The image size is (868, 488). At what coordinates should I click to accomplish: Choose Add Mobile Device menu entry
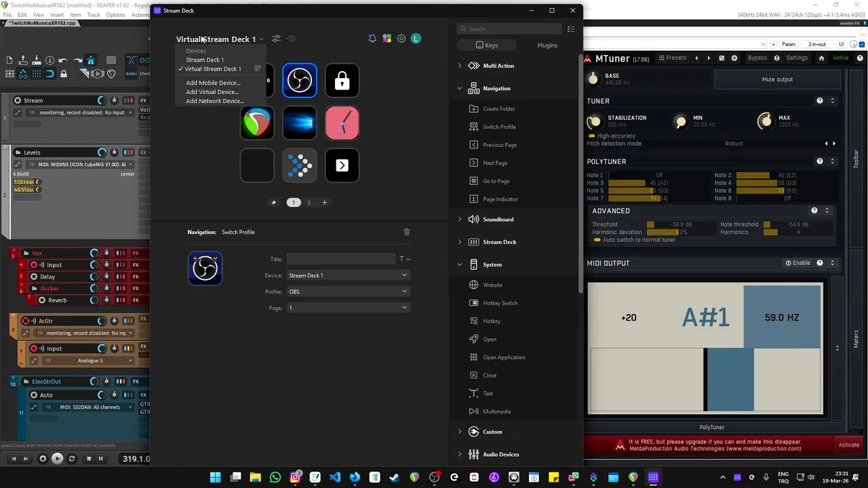(213, 83)
